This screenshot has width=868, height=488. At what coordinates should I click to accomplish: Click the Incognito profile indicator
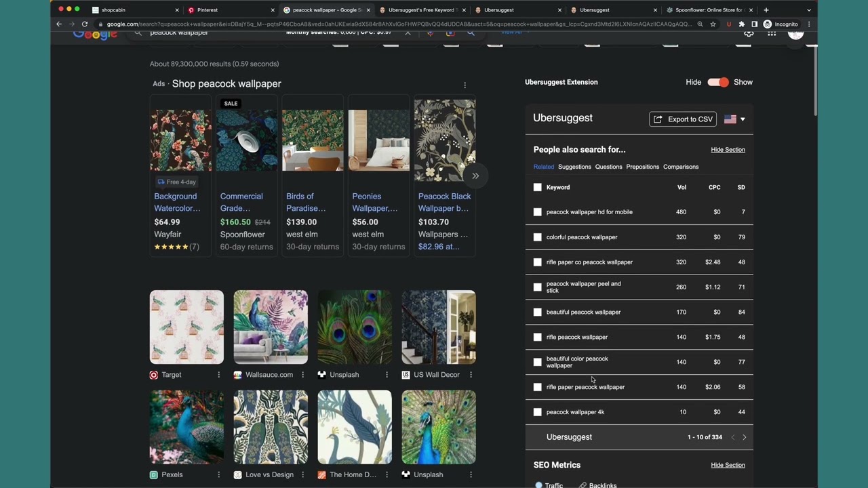click(x=781, y=24)
